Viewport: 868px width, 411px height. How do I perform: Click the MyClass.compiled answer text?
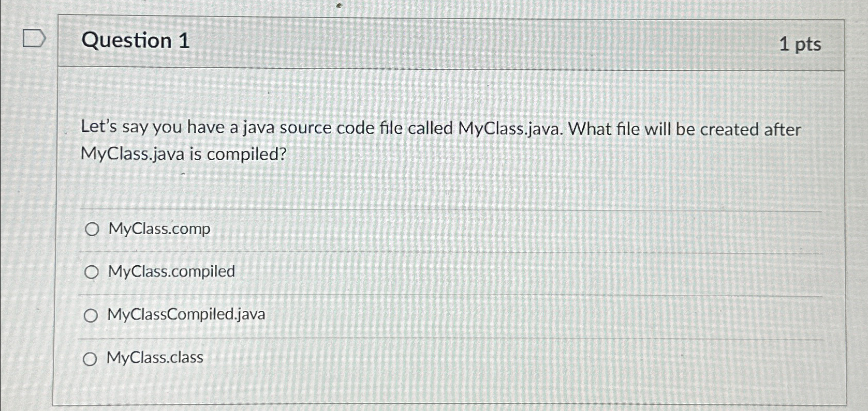[x=171, y=271]
